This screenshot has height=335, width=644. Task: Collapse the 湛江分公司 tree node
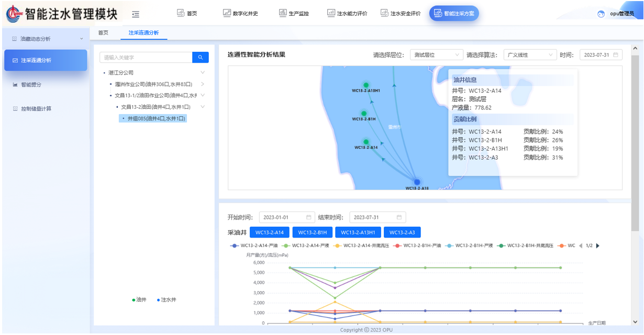click(203, 73)
